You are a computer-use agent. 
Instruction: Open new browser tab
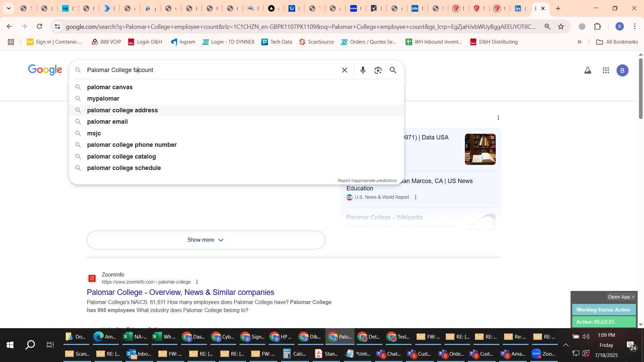558,8
